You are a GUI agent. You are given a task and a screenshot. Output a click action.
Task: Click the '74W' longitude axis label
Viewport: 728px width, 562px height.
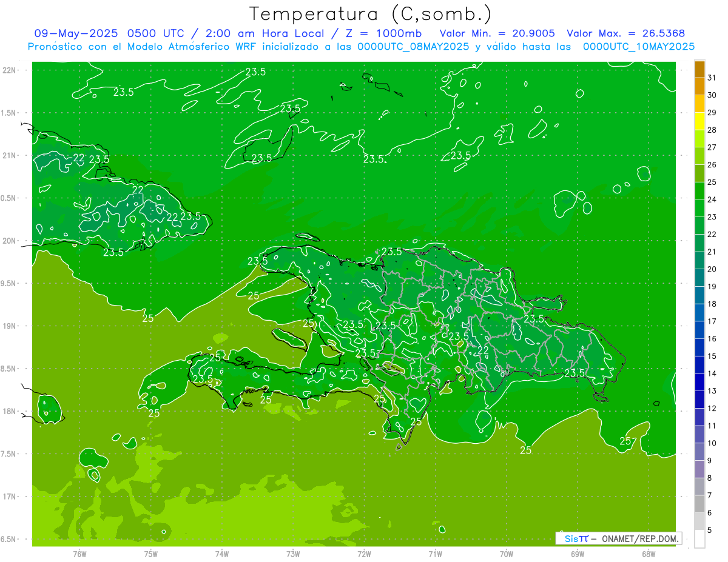pos(222,554)
